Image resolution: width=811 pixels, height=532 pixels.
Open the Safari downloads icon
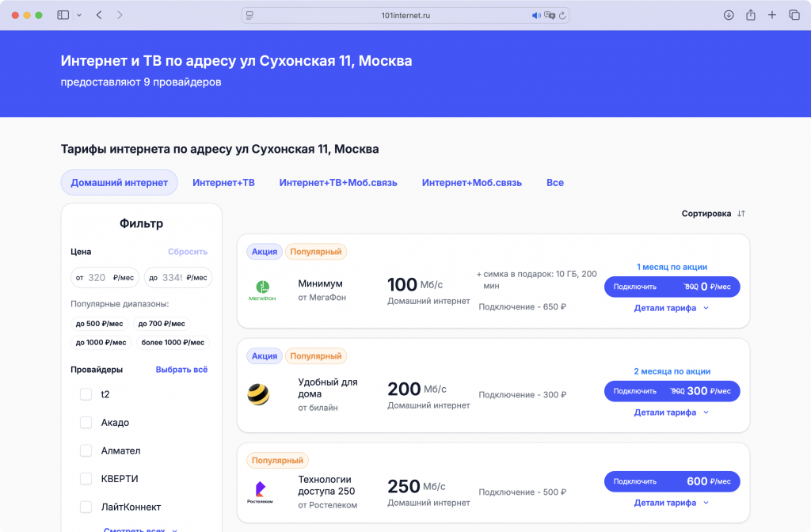[729, 15]
